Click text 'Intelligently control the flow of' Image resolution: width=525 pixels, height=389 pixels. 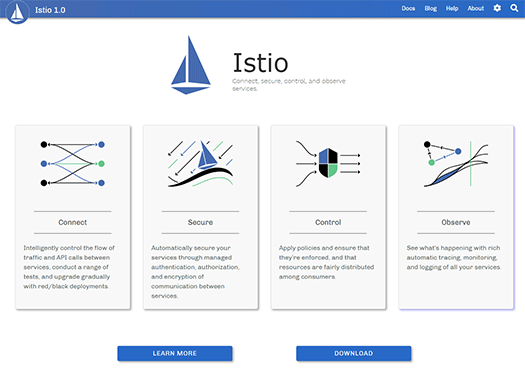(69, 248)
